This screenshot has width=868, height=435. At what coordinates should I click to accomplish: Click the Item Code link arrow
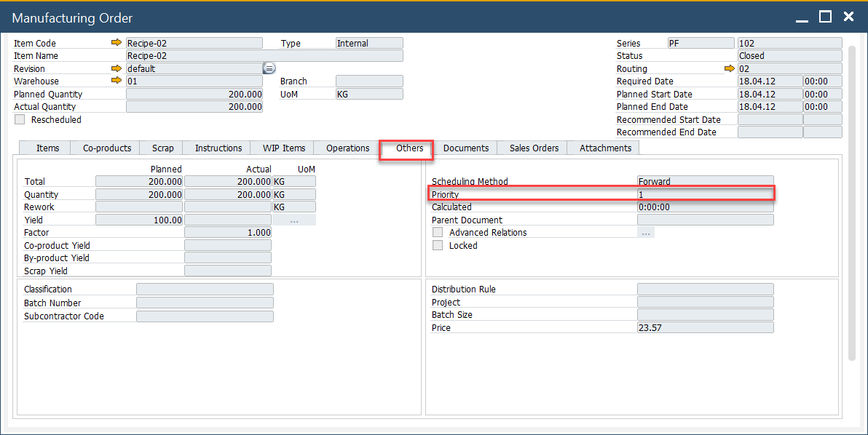coord(116,43)
